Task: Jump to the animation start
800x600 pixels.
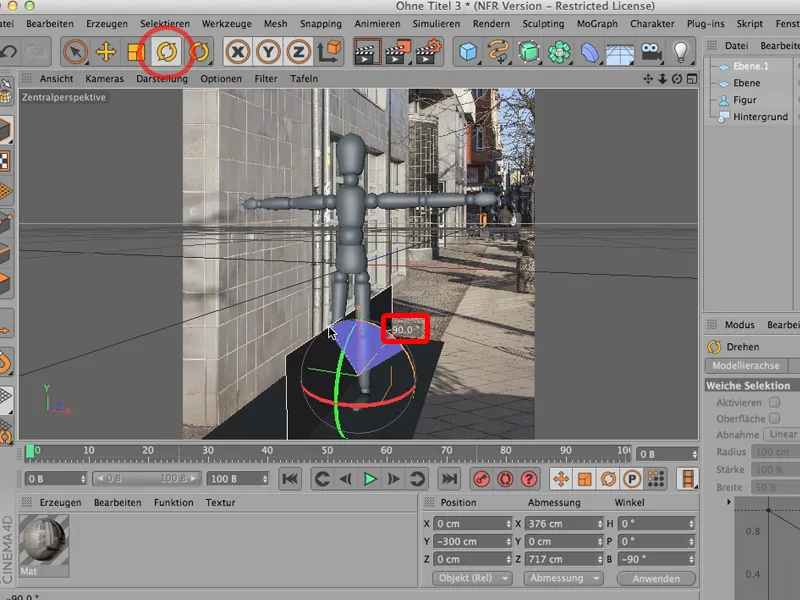Action: 290,479
